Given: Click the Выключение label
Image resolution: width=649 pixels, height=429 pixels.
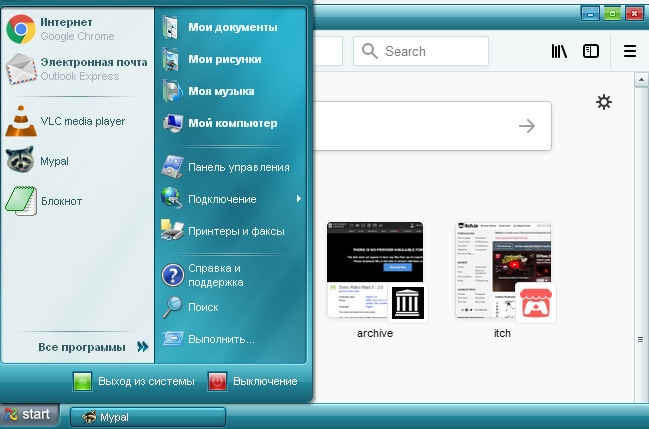Looking at the screenshot, I should pyautogui.click(x=265, y=381).
